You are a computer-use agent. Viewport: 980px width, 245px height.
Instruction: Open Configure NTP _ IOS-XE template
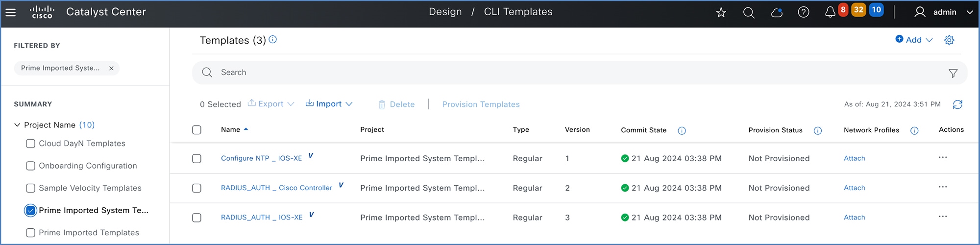(x=261, y=158)
